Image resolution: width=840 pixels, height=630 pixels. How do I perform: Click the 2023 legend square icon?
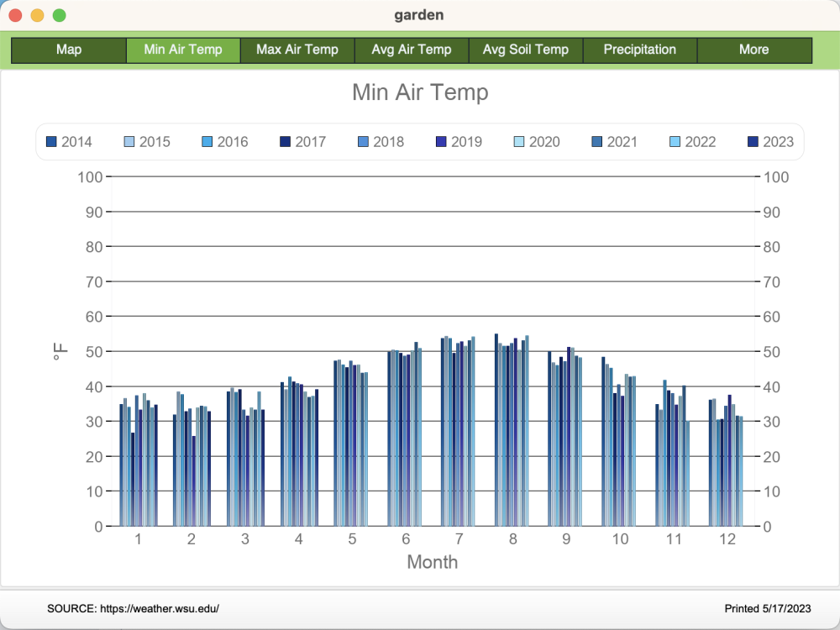[x=753, y=142]
